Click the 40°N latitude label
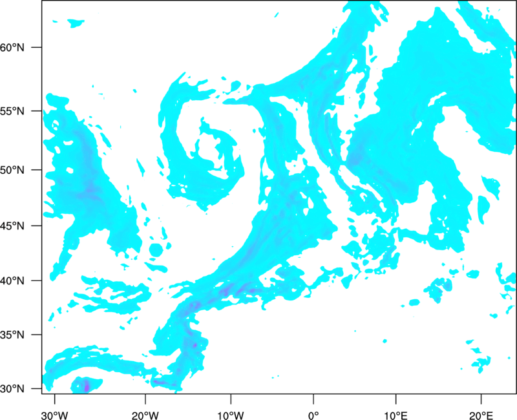Image resolution: width=517 pixels, height=420 pixels. click(x=12, y=281)
